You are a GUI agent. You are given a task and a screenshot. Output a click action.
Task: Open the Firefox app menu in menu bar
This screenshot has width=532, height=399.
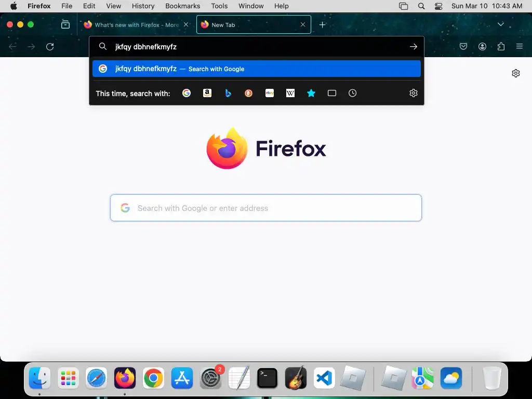pos(39,6)
